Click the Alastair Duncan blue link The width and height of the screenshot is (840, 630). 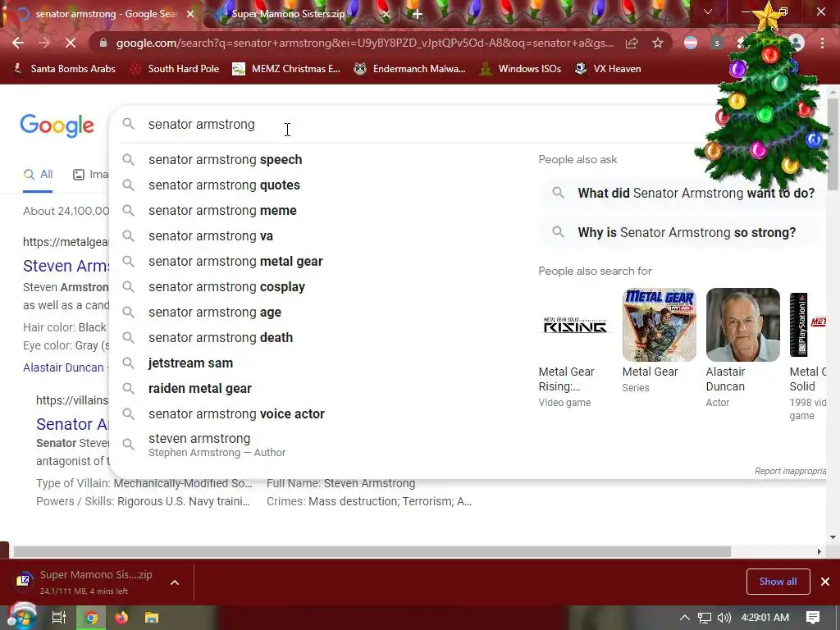point(63,367)
